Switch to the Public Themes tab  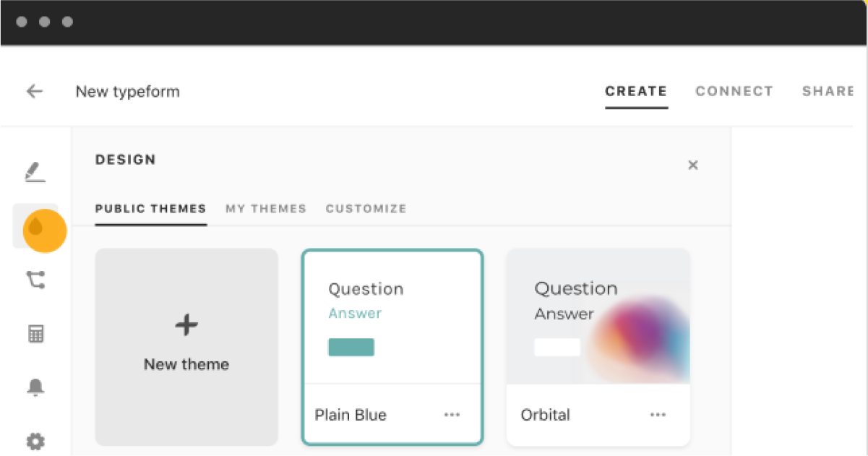[x=150, y=209]
